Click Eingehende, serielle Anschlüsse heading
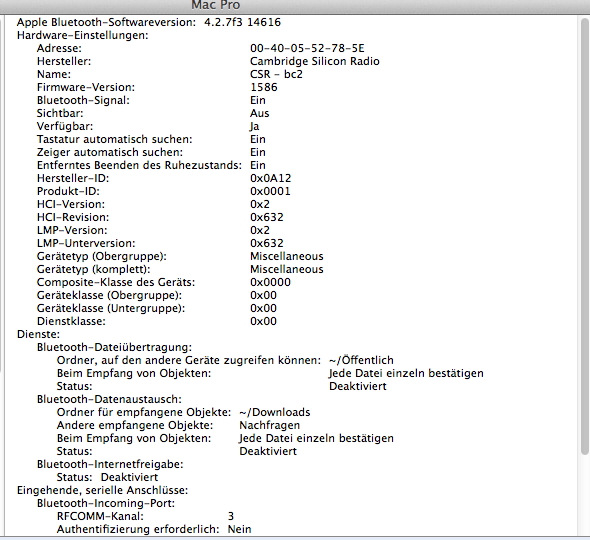590x540 pixels. [102, 490]
